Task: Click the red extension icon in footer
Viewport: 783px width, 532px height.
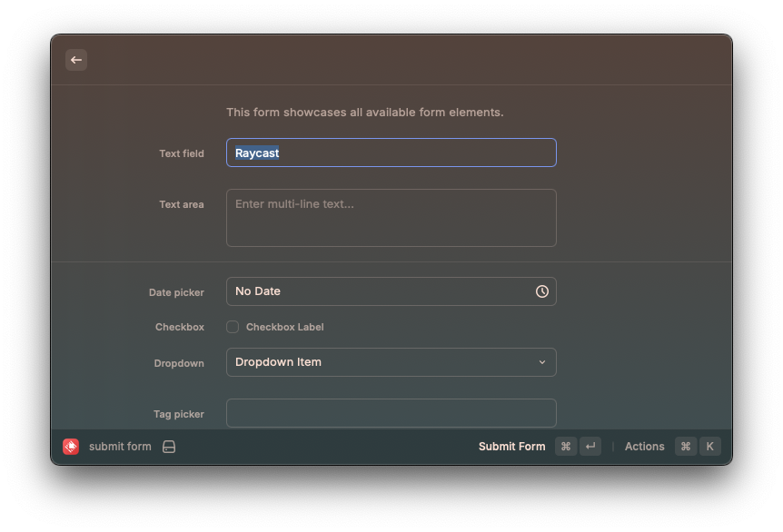Action: tap(71, 447)
